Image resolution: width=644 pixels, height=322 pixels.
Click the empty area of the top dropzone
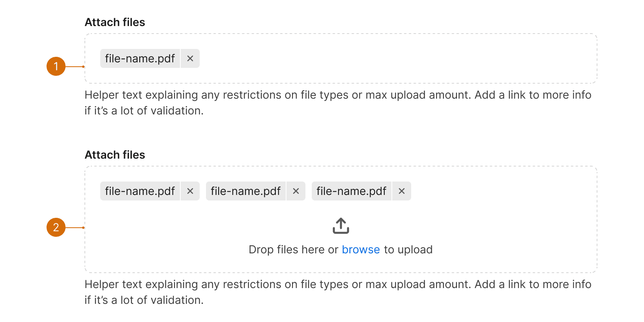pos(395,58)
